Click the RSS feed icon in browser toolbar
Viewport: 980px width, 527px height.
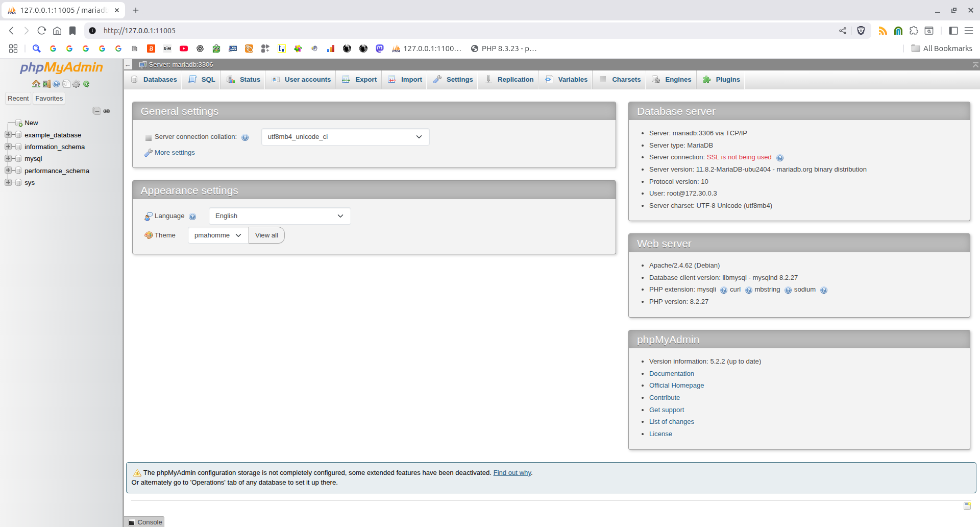(883, 31)
